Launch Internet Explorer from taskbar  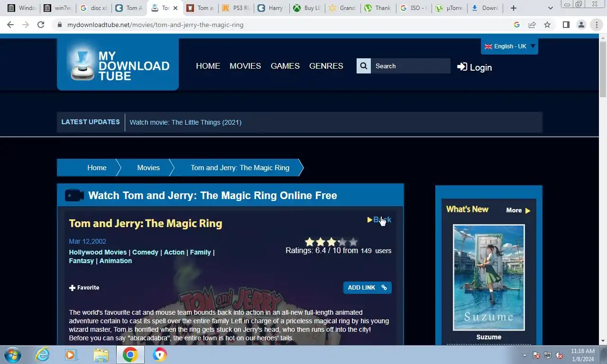click(x=42, y=355)
